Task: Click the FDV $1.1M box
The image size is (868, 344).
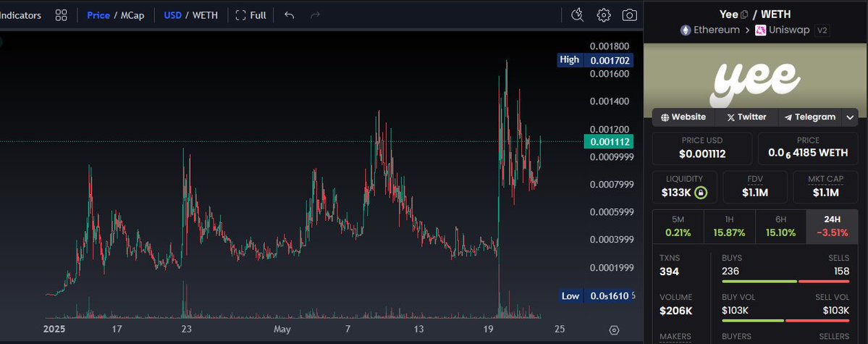Action: 754,187
